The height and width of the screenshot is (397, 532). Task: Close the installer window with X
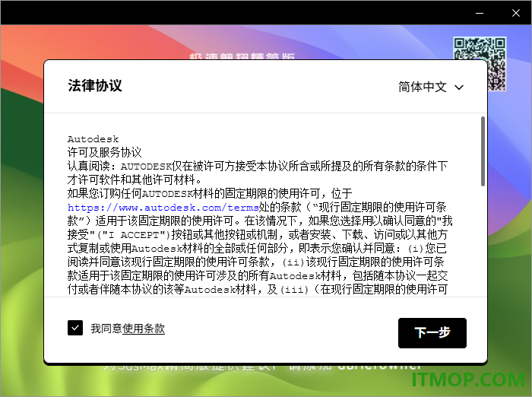[516, 13]
